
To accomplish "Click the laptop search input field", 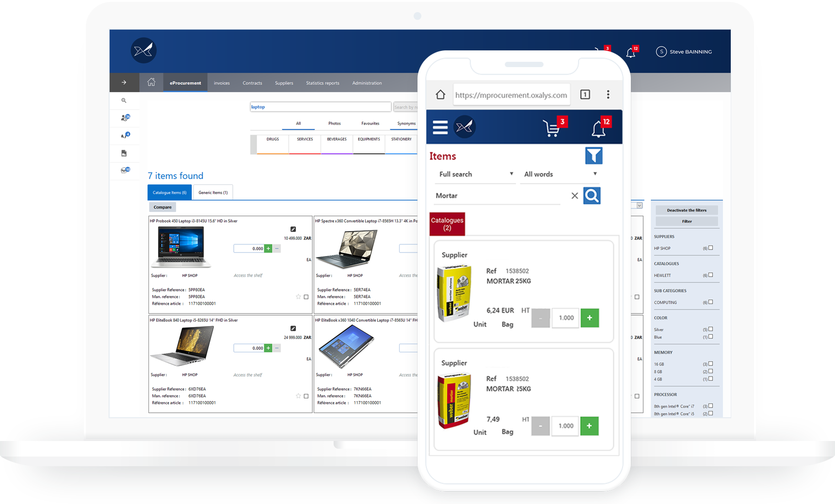I will click(321, 107).
